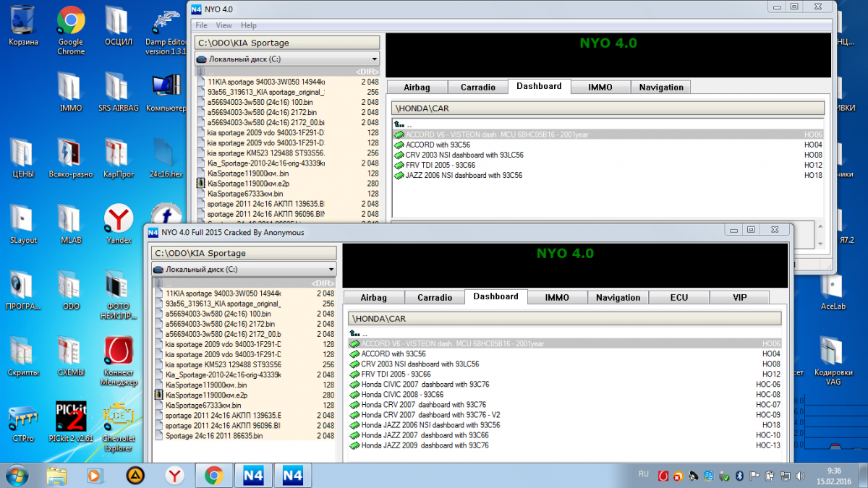Image resolution: width=868 pixels, height=488 pixels.
Task: Select CRV 2003 NSI dashboard in the back window
Action: pos(608,155)
